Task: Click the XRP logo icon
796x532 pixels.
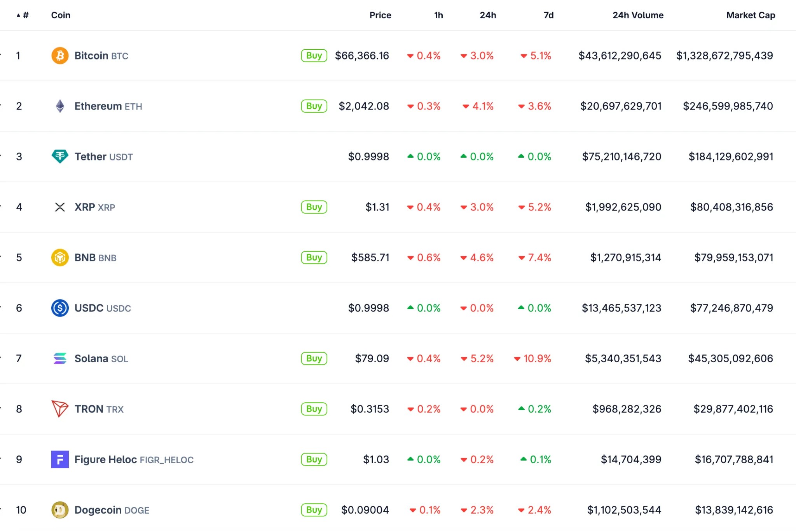Action: pyautogui.click(x=60, y=207)
